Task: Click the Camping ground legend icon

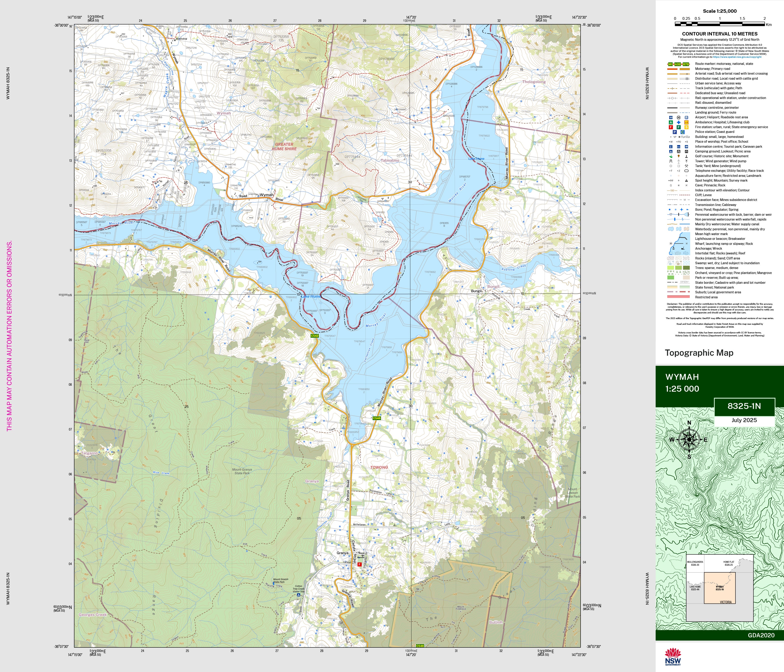Action: (x=671, y=151)
